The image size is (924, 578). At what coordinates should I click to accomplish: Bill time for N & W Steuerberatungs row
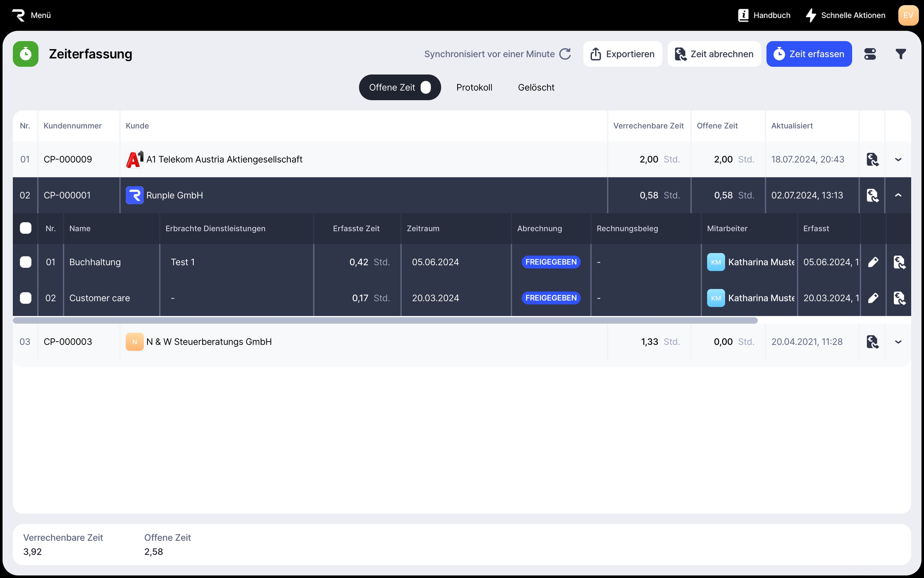click(872, 342)
